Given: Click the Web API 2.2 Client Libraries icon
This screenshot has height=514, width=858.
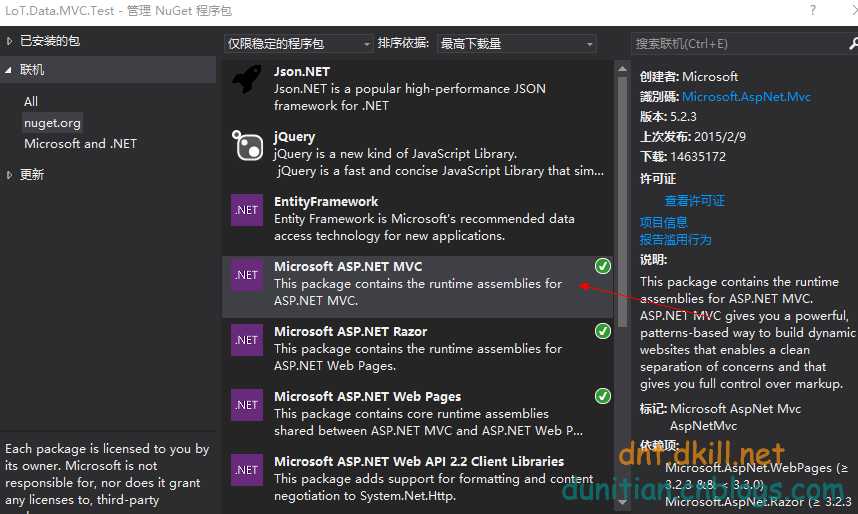Looking at the screenshot, I should [247, 470].
